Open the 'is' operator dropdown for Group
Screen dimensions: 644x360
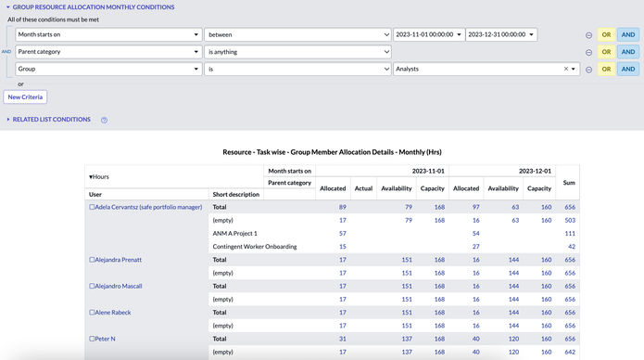tap(297, 69)
